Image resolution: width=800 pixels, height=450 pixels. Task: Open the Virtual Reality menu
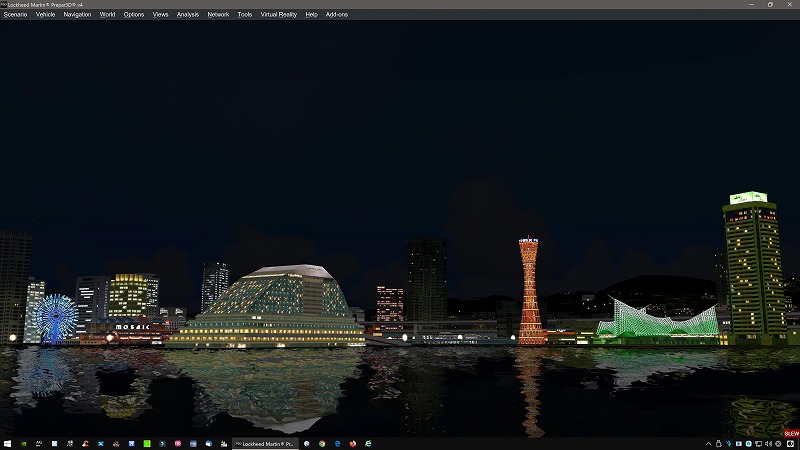pos(277,14)
